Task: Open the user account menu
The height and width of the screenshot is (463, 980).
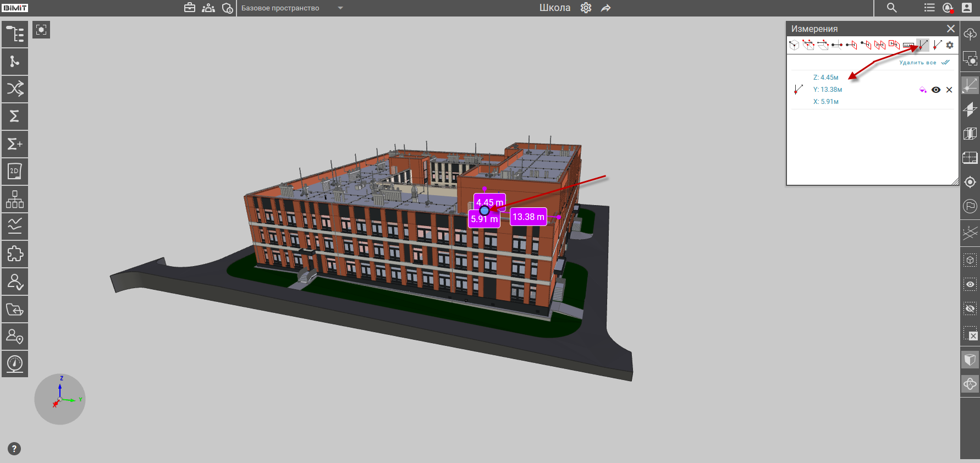Action: coord(967,8)
